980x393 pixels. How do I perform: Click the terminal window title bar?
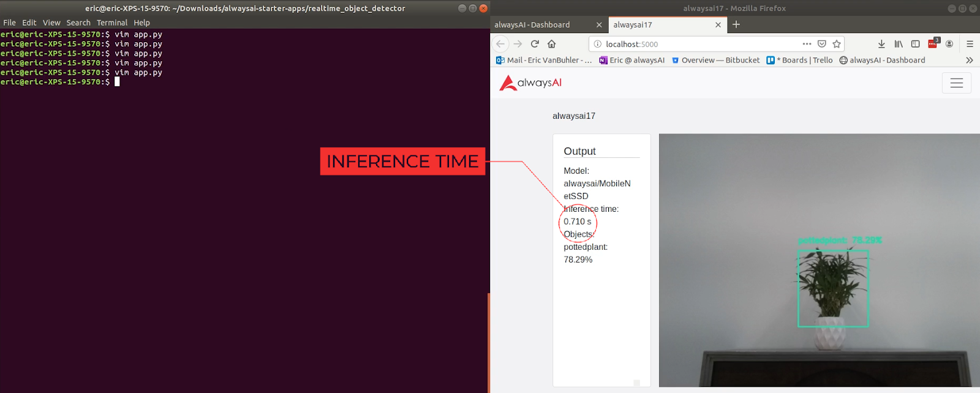click(245, 8)
